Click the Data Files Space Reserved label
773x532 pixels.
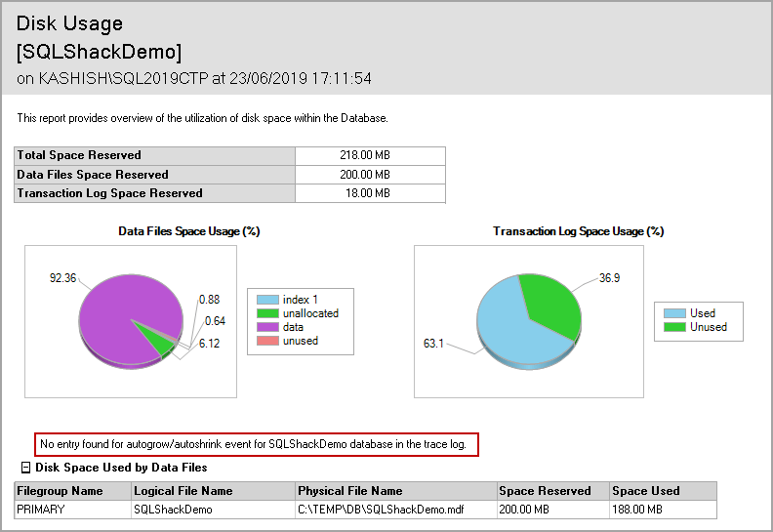coord(93,175)
